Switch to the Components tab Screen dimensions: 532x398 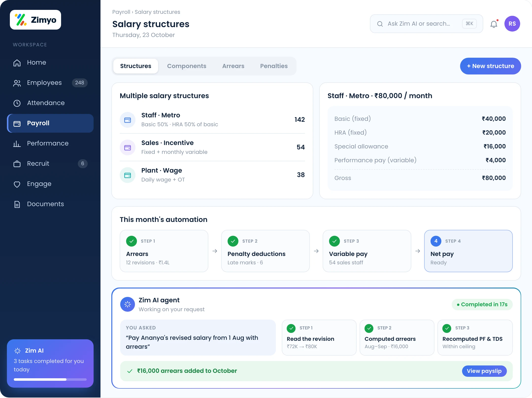click(187, 66)
